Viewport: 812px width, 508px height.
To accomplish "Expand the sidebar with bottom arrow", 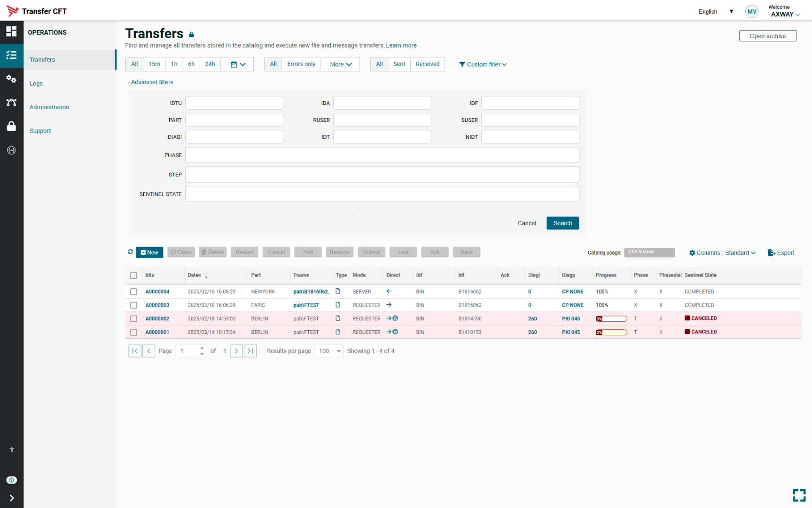I will [x=12, y=498].
